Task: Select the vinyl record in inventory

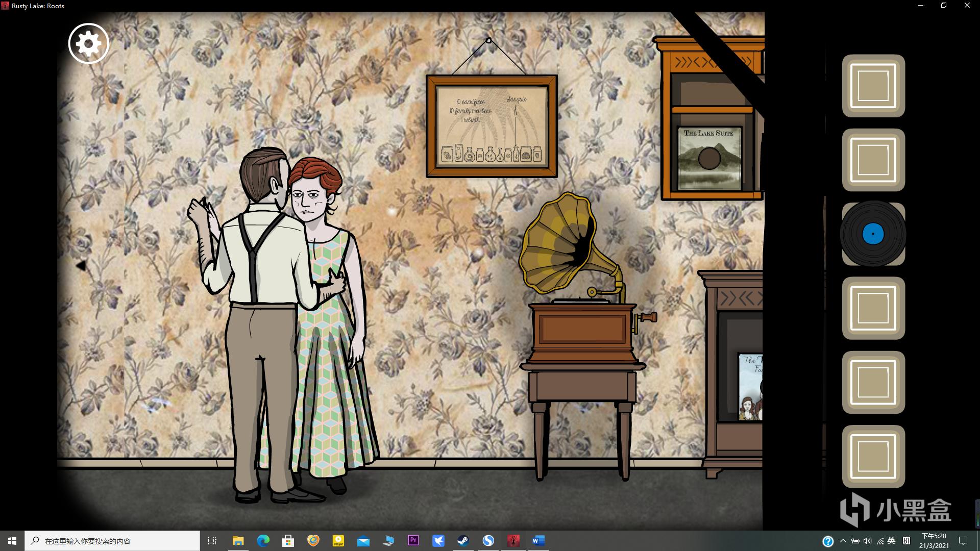Action: point(873,234)
